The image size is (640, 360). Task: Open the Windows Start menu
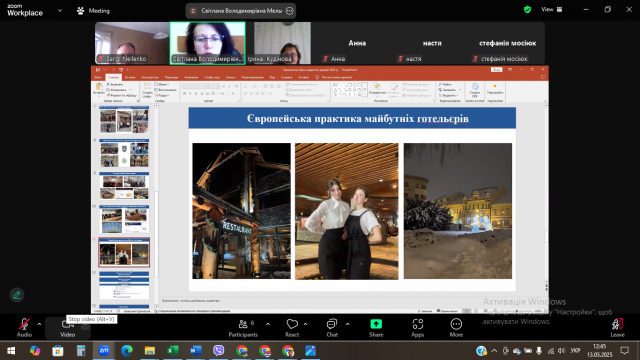point(11,351)
